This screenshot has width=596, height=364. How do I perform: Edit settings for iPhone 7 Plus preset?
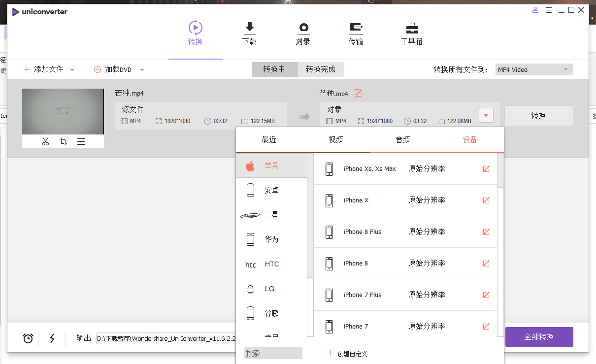[486, 295]
